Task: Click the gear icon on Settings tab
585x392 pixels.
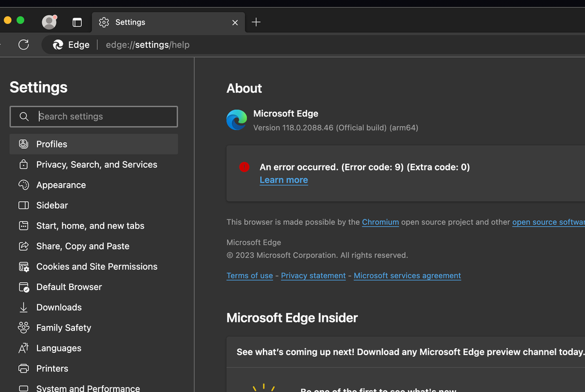Action: tap(104, 22)
